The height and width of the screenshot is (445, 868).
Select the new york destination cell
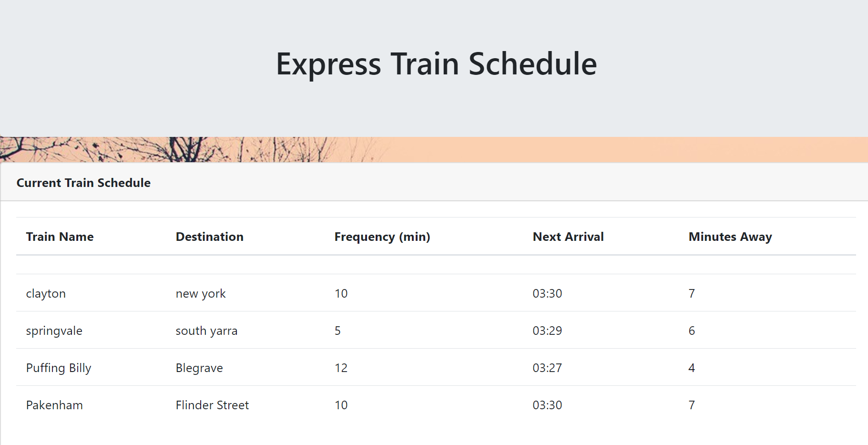pyautogui.click(x=201, y=293)
